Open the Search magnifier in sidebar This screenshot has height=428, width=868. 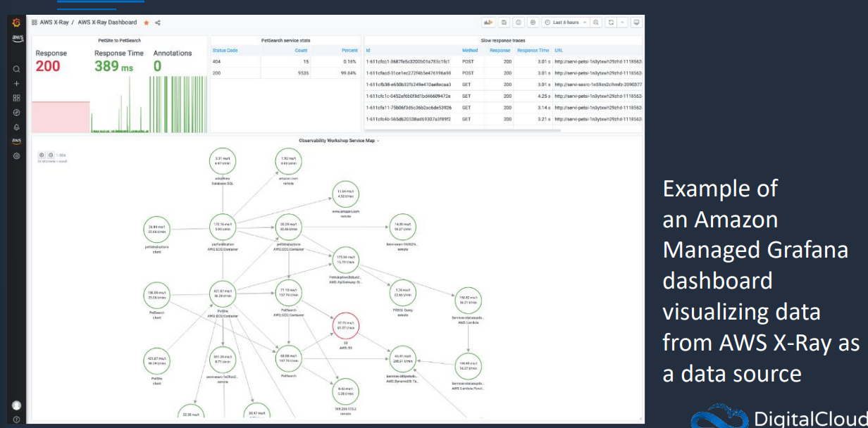click(16, 69)
